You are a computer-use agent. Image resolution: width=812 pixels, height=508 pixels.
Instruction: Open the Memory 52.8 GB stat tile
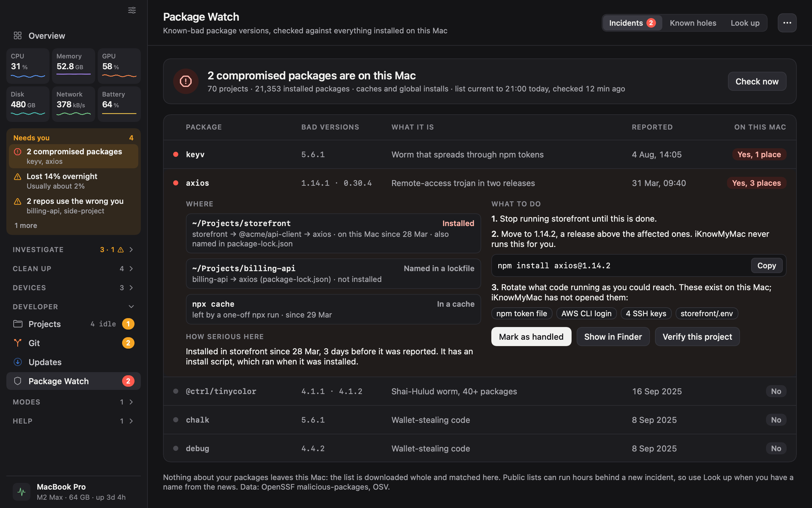click(74, 66)
